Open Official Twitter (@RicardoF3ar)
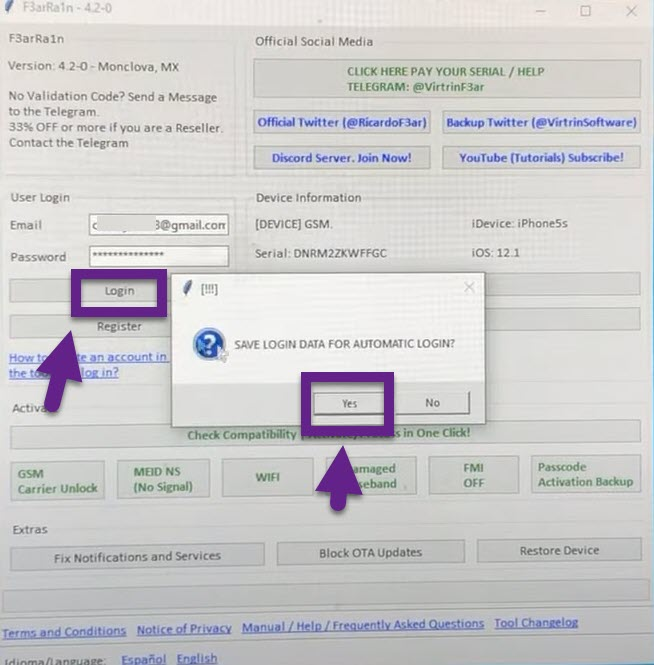The height and width of the screenshot is (665, 654). [x=342, y=123]
